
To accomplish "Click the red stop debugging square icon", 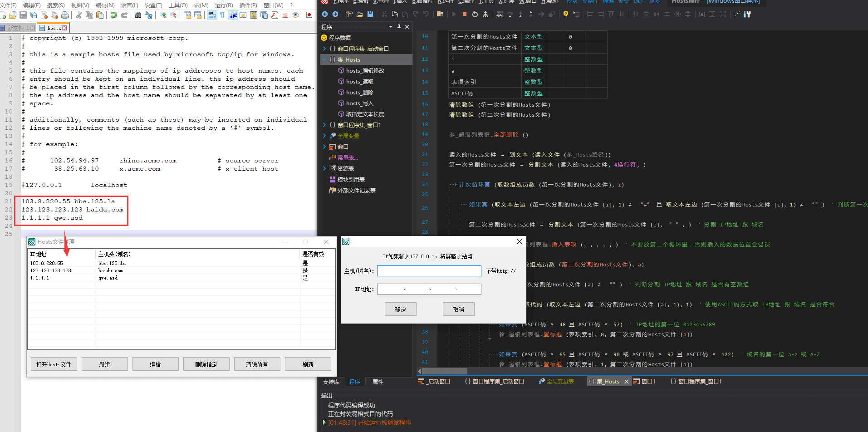I will (464, 14).
